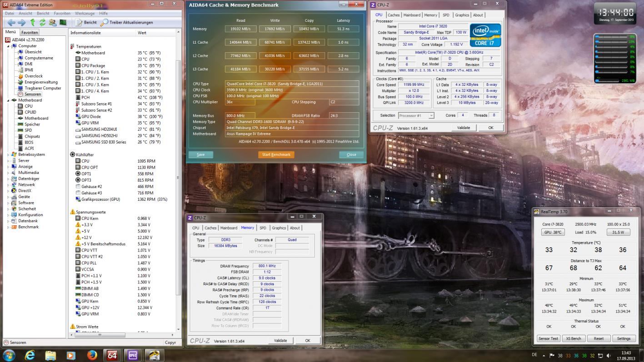The width and height of the screenshot is (644, 362).
Task: Launch Firefox from the taskbar
Action: 91,355
